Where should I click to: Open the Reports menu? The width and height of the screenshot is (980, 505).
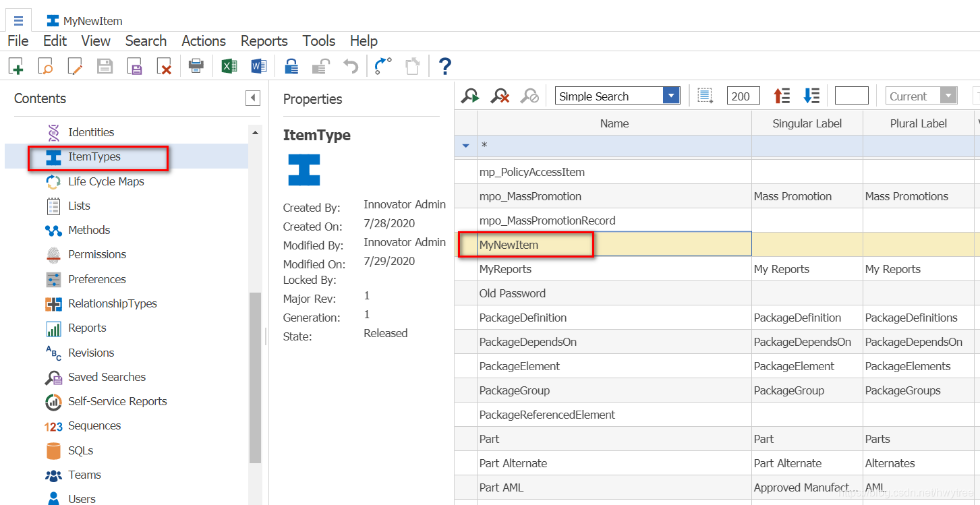click(x=264, y=41)
